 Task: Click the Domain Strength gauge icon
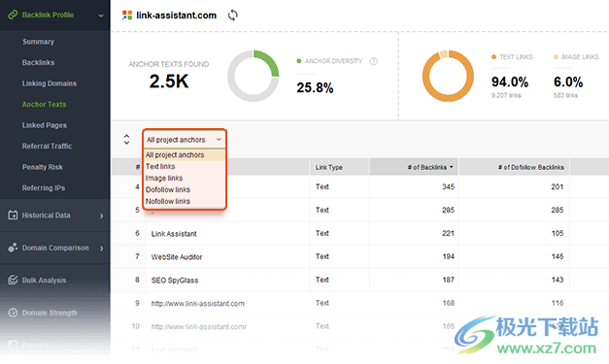coord(13,313)
